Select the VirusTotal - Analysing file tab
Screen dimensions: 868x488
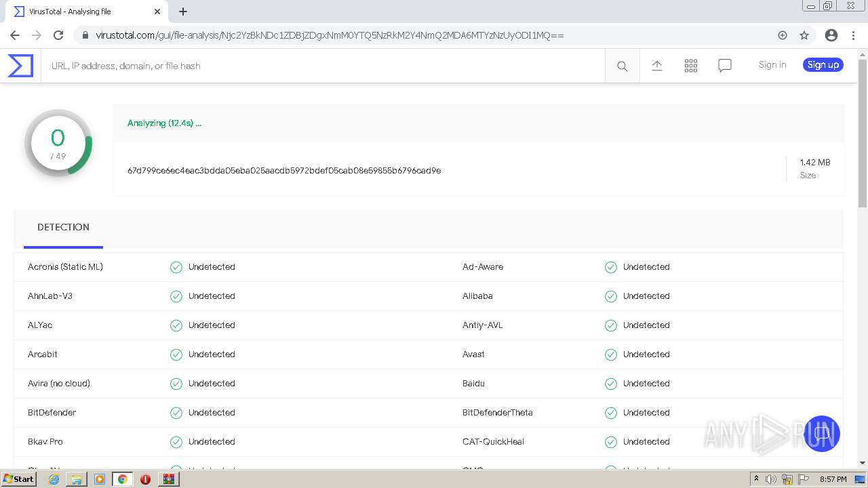point(86,12)
